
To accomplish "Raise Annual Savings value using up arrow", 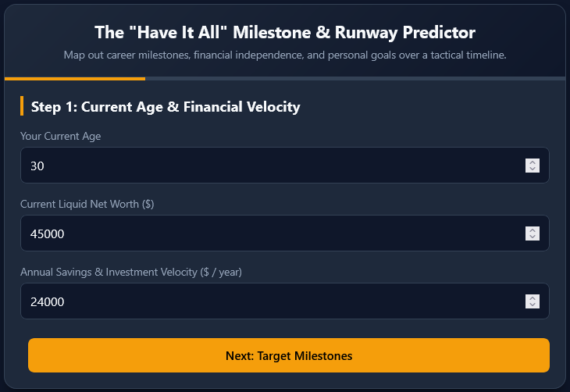I will 533,298.
